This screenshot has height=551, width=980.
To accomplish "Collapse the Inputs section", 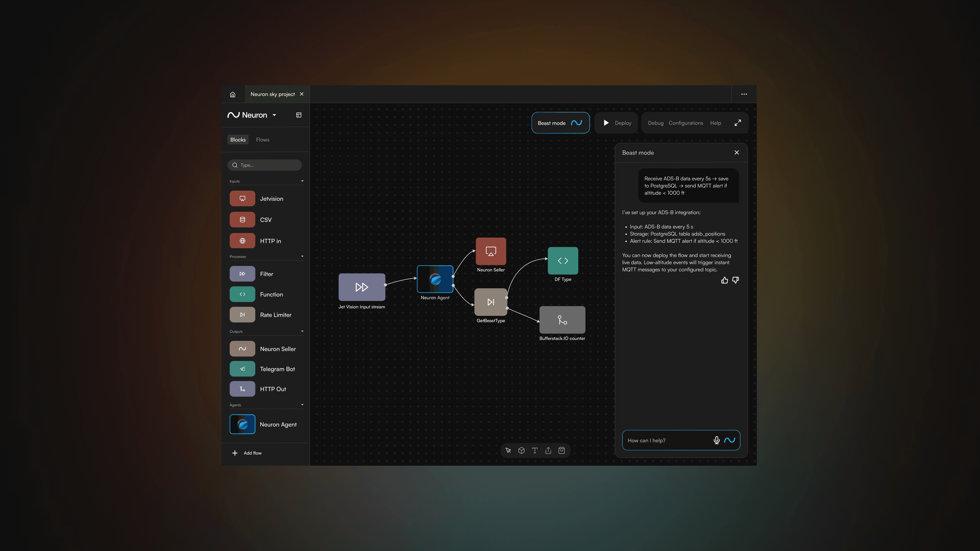I will (302, 181).
